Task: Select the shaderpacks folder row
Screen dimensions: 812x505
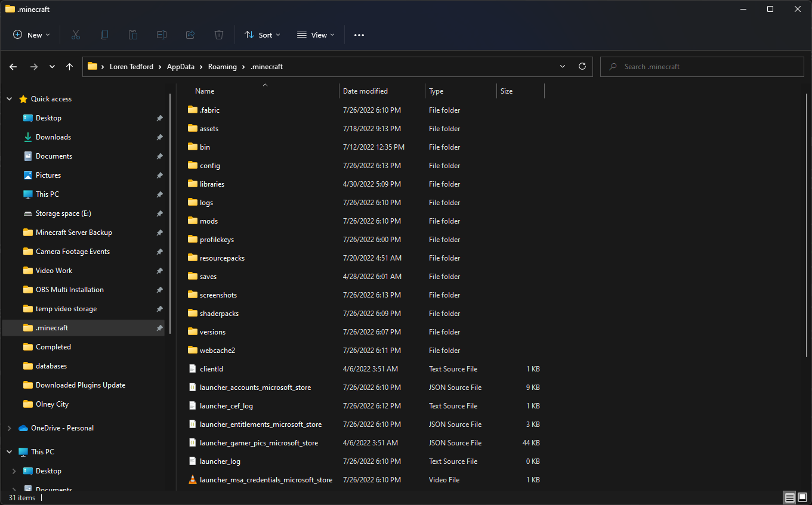Action: (x=364, y=313)
